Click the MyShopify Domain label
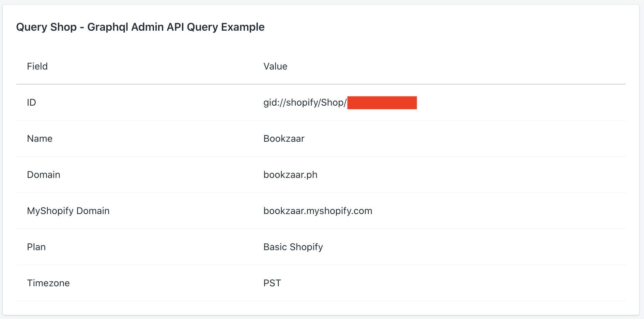Image resolution: width=644 pixels, height=319 pixels. coord(68,211)
